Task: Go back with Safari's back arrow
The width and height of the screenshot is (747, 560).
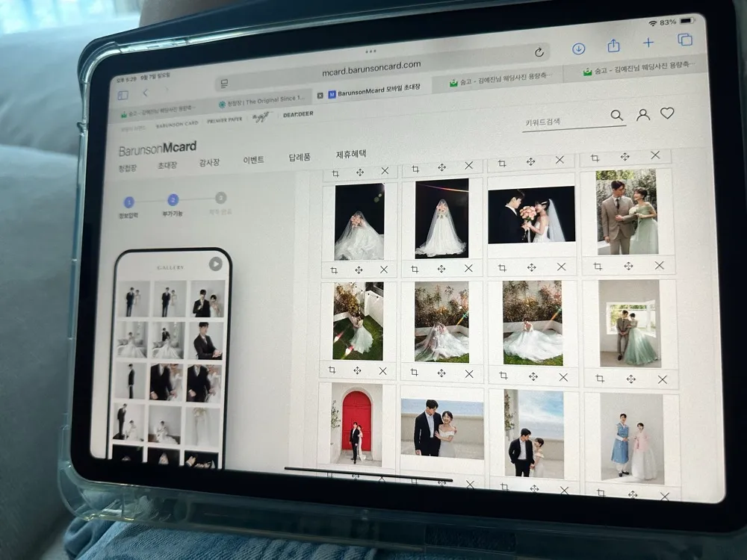Action: [x=146, y=93]
